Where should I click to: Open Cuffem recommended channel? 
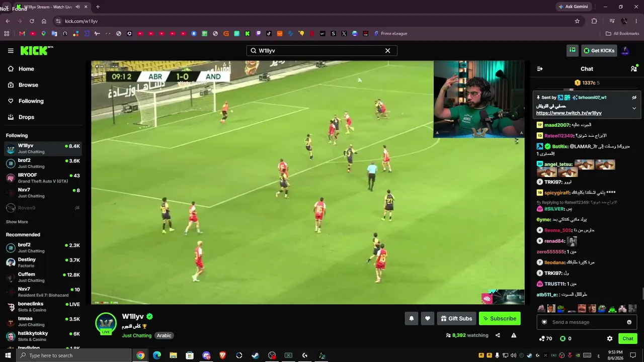click(43, 277)
